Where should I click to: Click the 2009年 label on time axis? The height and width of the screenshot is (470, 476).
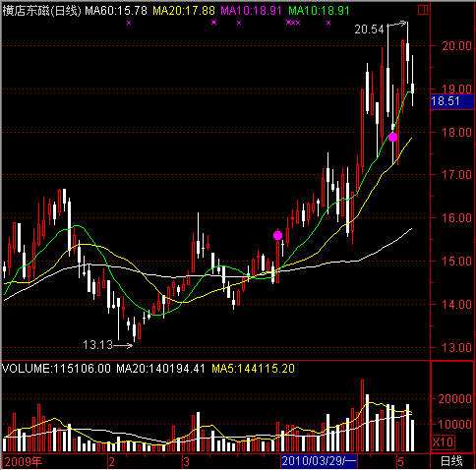[24, 462]
